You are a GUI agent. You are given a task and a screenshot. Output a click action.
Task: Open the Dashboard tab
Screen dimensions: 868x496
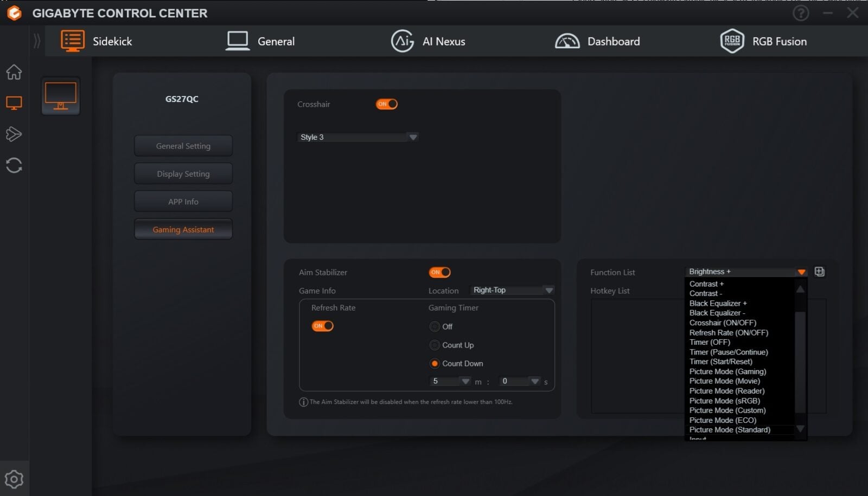pyautogui.click(x=598, y=41)
